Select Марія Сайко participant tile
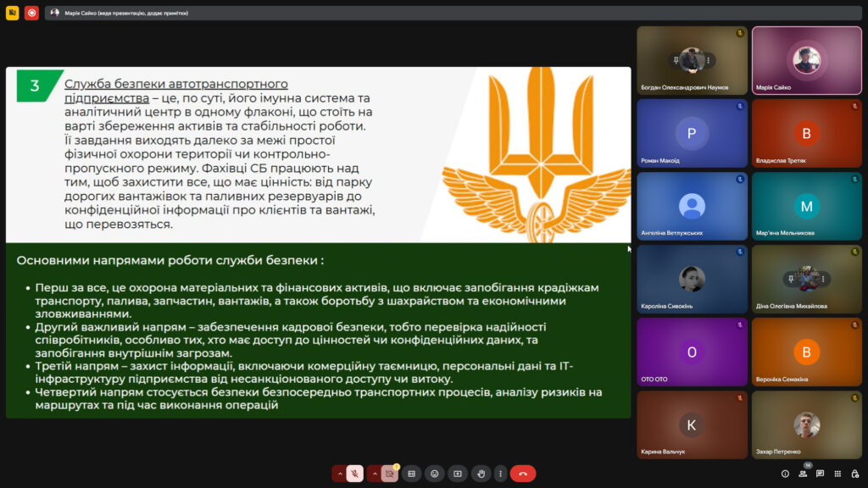This screenshot has width=868, height=488. click(807, 60)
